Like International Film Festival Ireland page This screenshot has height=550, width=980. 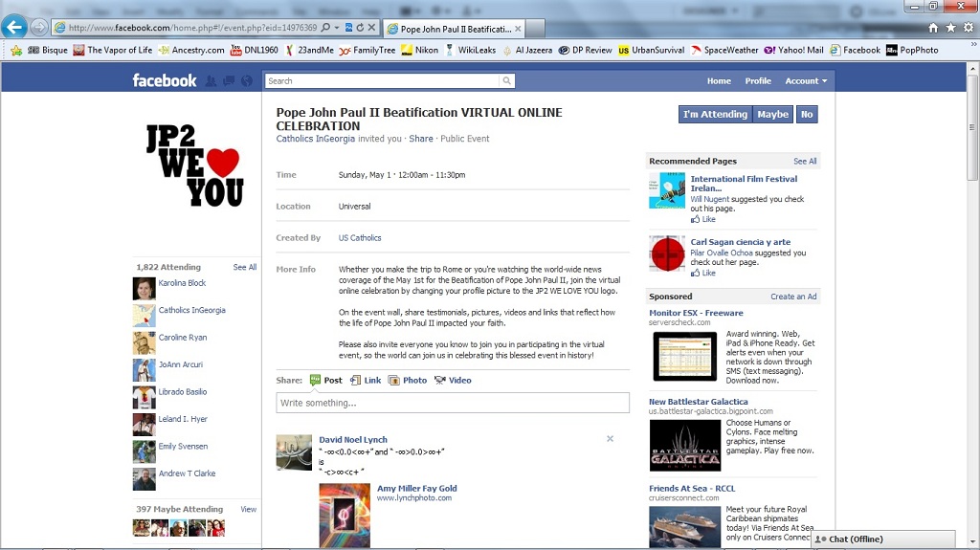(703, 219)
